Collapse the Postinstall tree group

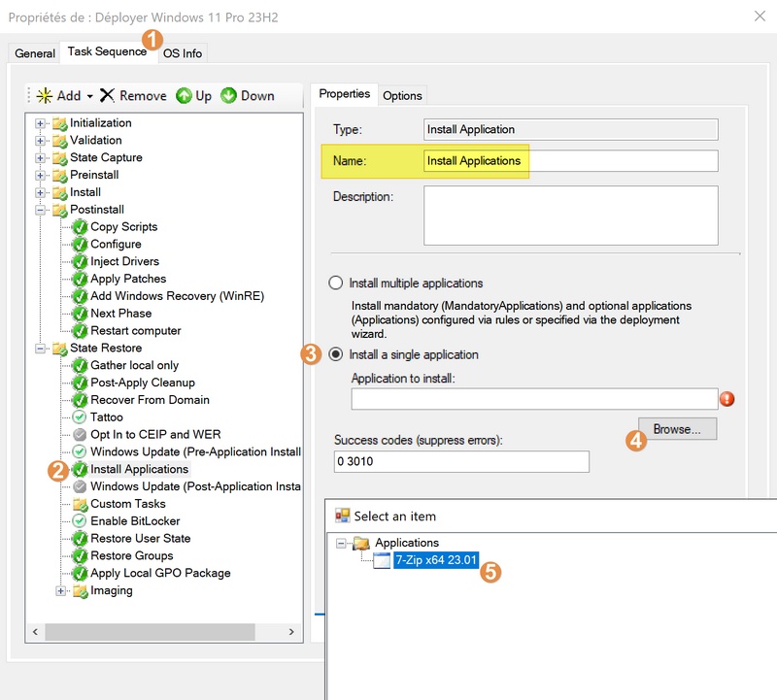[41, 210]
